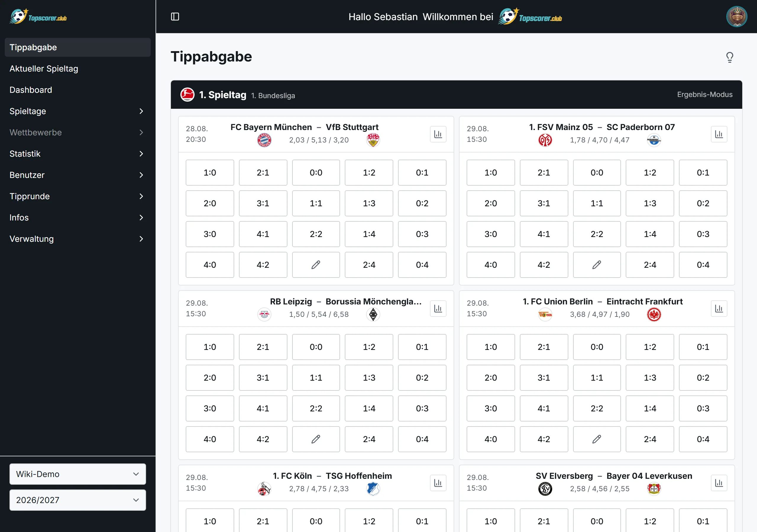
Task: Tip 1:0 for Bayern München vs Stuttgart
Action: coord(210,172)
